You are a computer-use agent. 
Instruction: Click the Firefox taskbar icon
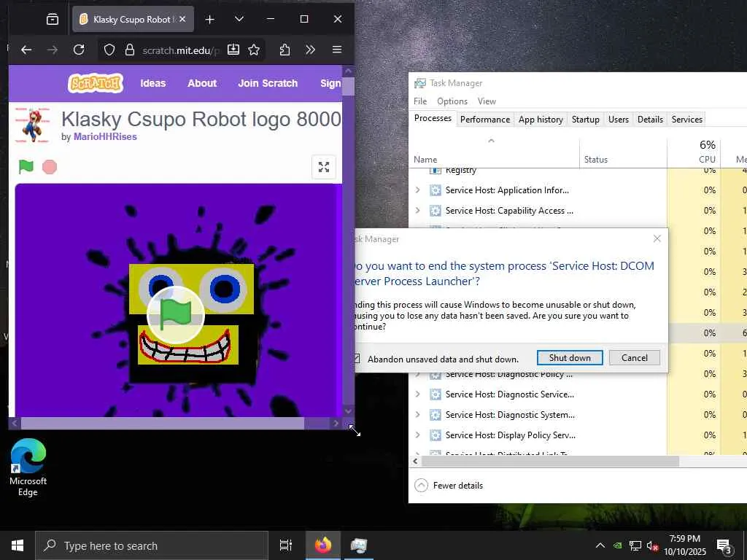(x=322, y=545)
